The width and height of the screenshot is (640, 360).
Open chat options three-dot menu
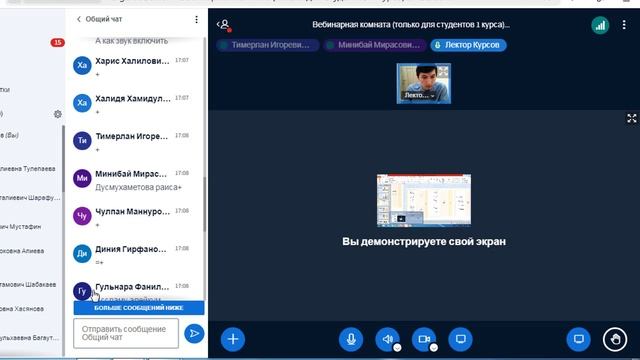tap(196, 19)
